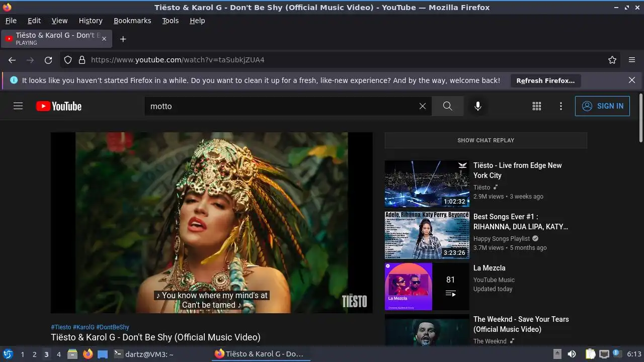The height and width of the screenshot is (362, 644).
Task: Go back using Firefox back arrow
Action: 12,60
